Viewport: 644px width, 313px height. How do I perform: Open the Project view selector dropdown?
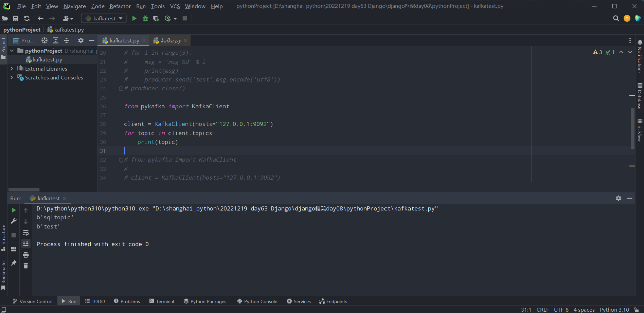pyautogui.click(x=23, y=40)
